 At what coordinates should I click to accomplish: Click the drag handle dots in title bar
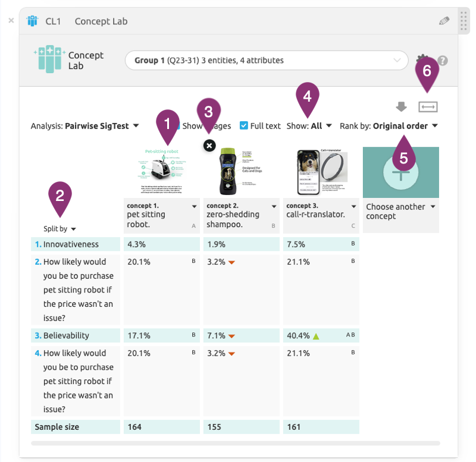(465, 21)
